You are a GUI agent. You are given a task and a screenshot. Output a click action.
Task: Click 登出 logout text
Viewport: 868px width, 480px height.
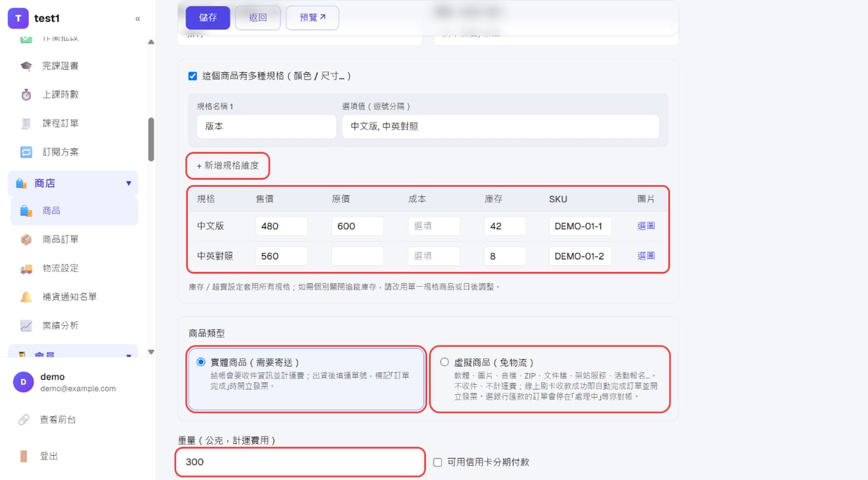click(x=49, y=456)
